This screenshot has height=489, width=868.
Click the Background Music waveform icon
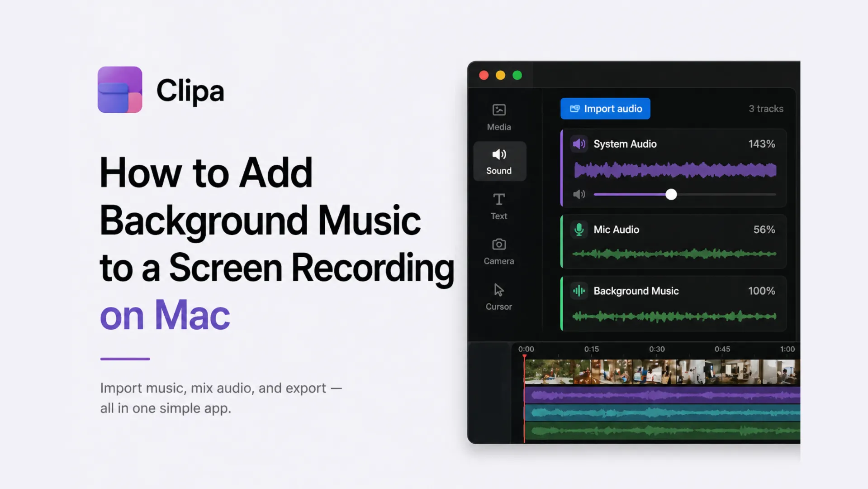[x=579, y=291]
